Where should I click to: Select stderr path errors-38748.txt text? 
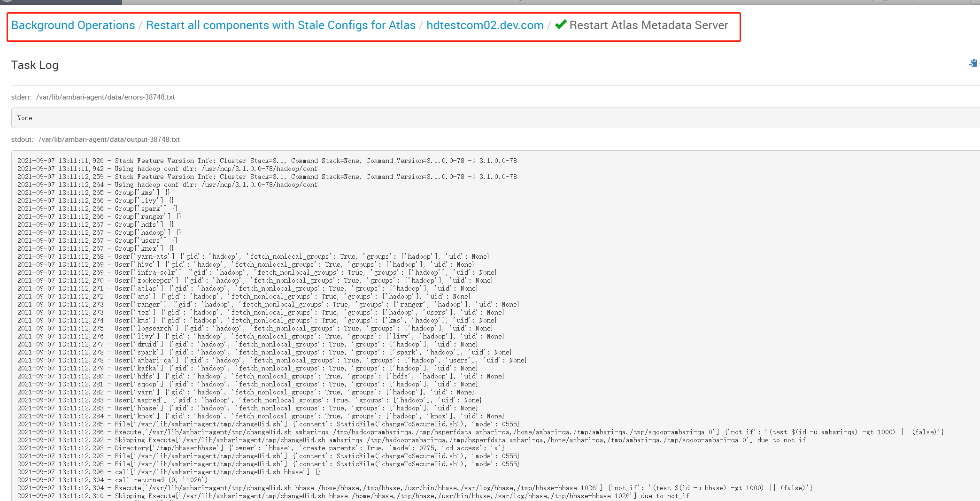pyautogui.click(x=105, y=97)
